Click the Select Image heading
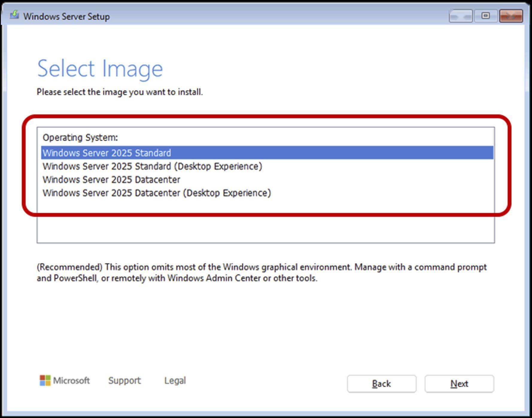 click(100, 69)
